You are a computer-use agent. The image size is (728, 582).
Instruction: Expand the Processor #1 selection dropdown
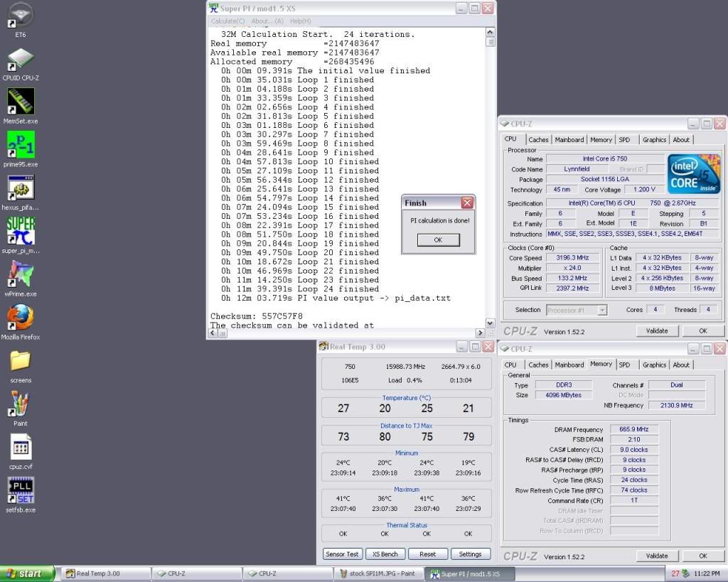[601, 310]
